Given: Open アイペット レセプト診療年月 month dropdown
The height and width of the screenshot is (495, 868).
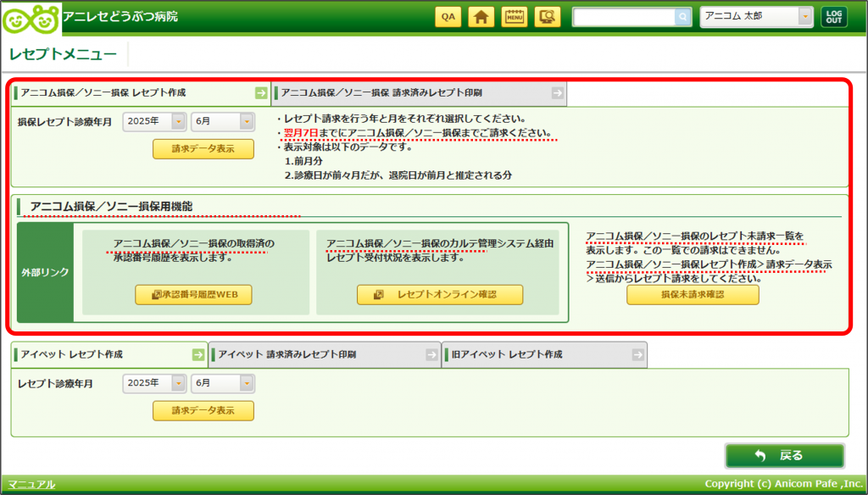Looking at the screenshot, I should pos(223,383).
